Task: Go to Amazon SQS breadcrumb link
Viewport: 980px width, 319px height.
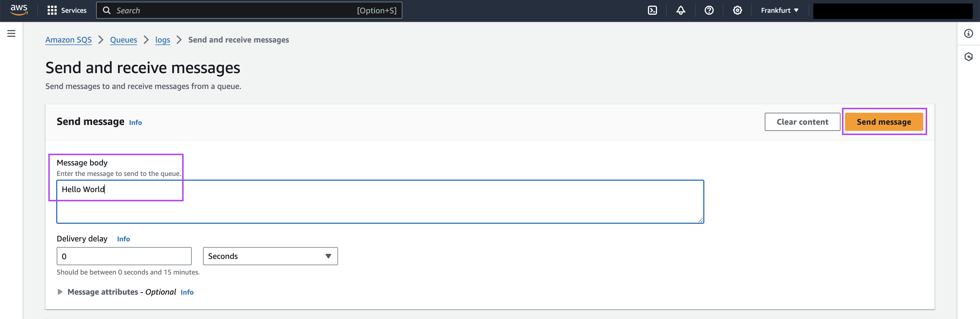Action: [68, 40]
